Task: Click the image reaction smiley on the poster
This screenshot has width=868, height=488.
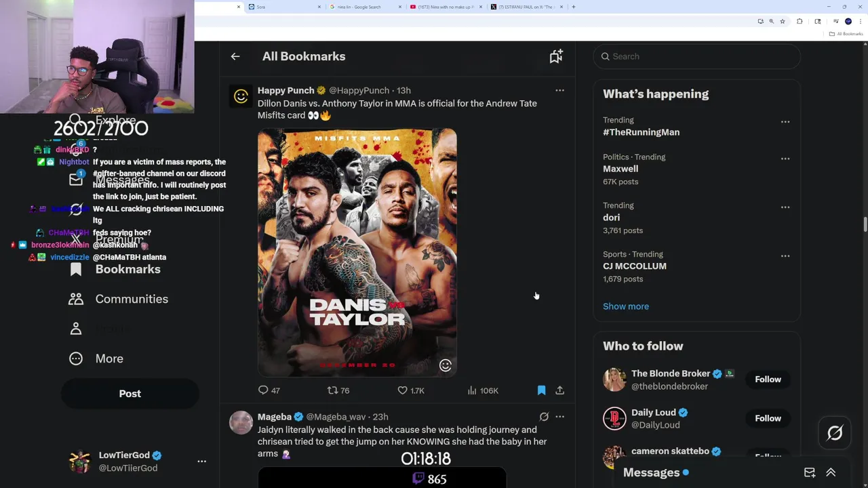Action: pos(446,365)
